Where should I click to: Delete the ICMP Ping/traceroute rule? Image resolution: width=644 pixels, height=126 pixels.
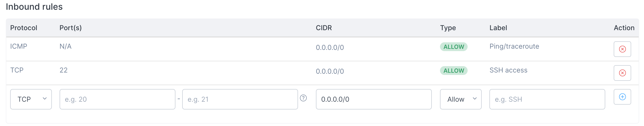pos(622,49)
